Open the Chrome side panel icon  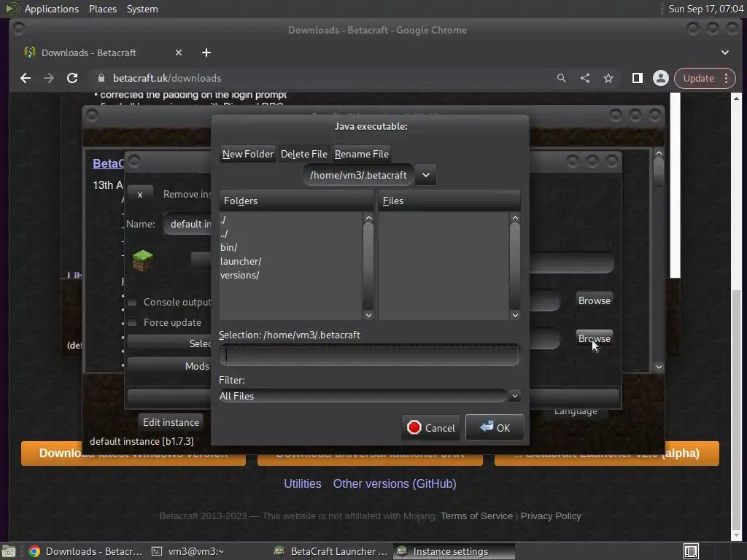(637, 78)
